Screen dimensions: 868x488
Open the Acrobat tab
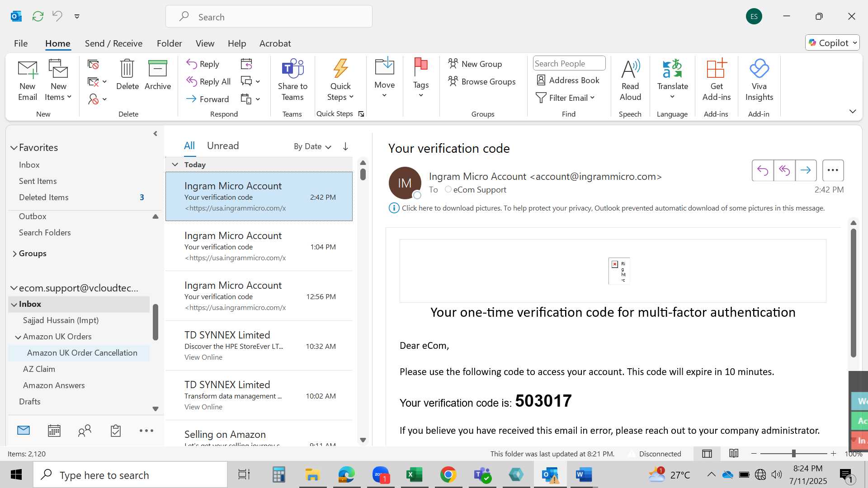pyautogui.click(x=275, y=43)
